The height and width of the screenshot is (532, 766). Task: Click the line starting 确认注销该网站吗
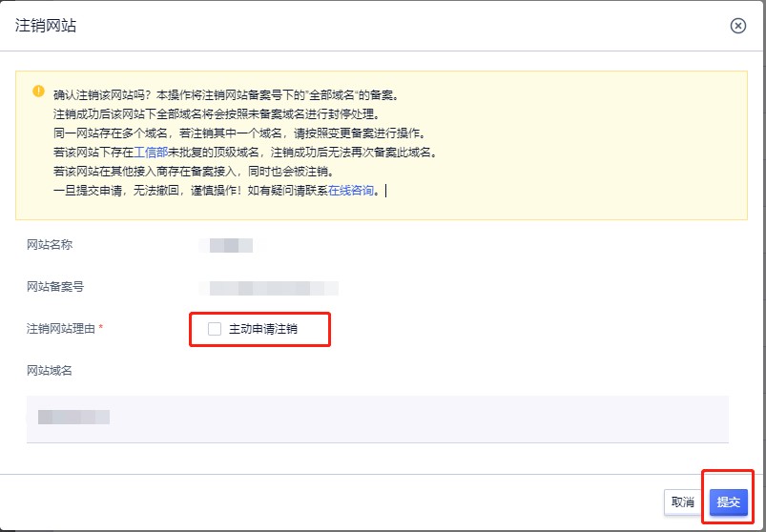(226, 95)
